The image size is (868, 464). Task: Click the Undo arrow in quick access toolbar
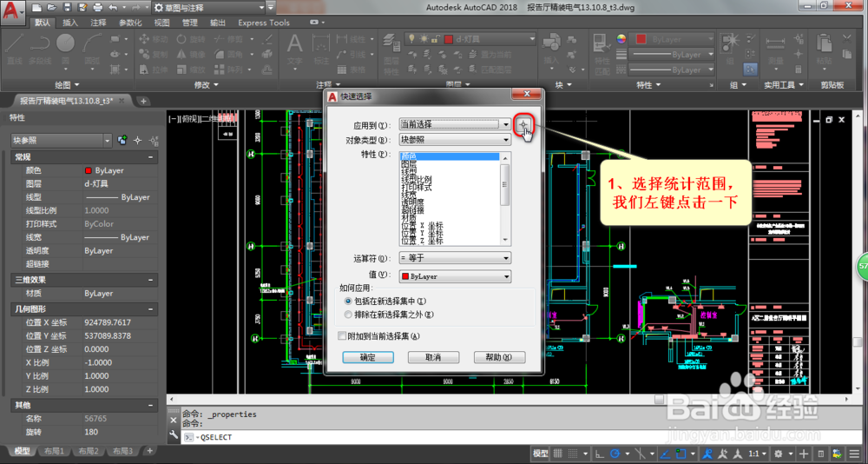(113, 8)
